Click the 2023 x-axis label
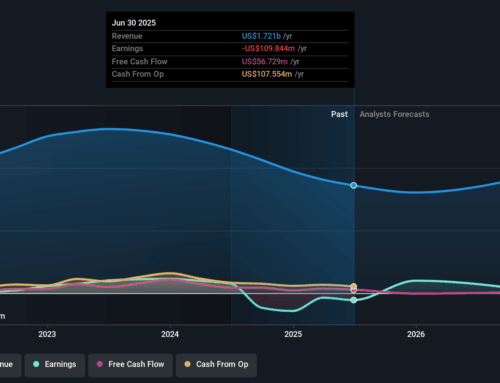Screen dimensions: 500x383 [x=47, y=334]
